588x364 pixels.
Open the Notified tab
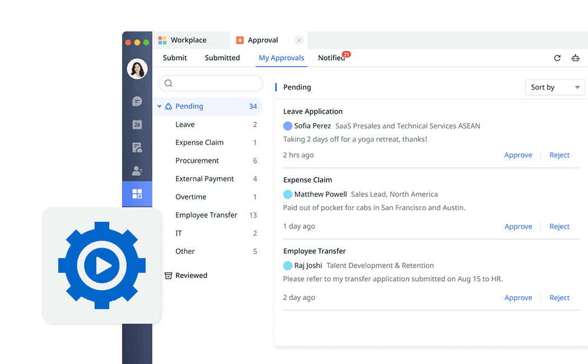tap(332, 58)
